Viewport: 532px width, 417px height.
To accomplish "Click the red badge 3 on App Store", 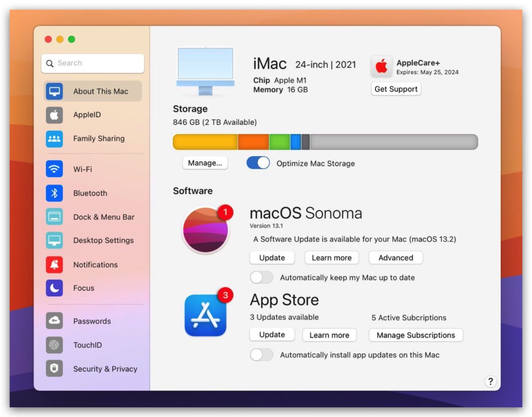I will [225, 295].
